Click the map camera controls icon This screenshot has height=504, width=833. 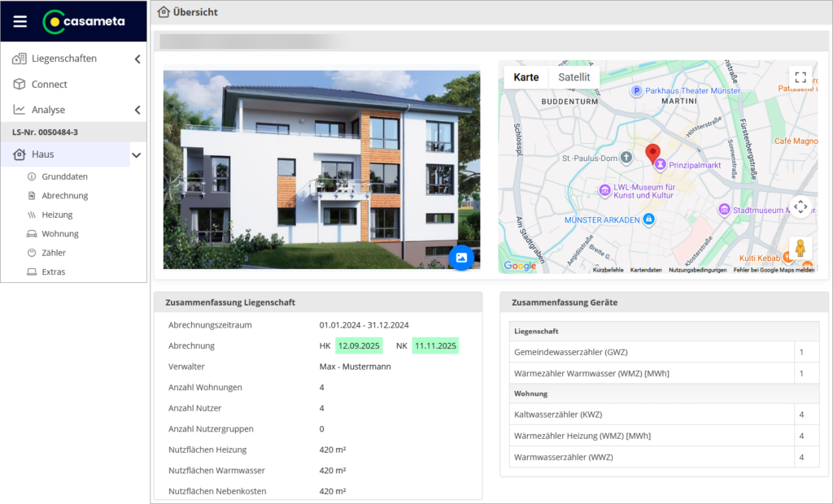click(800, 206)
